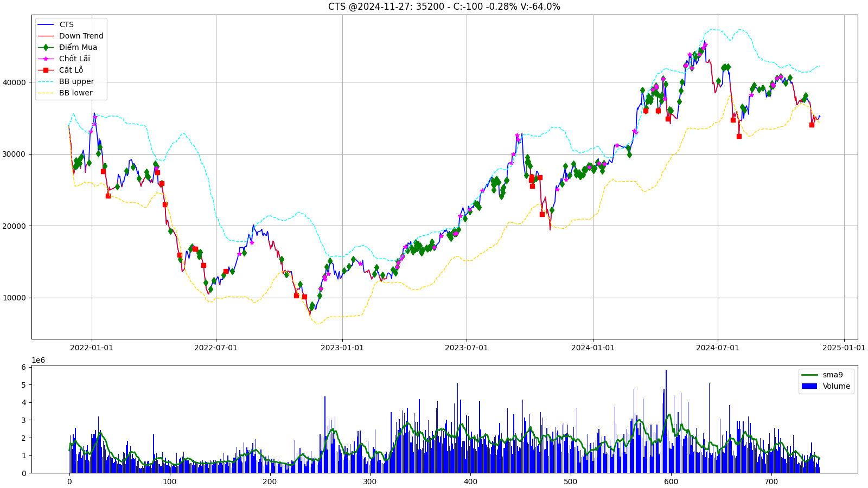Click the volume x-axis label 700

[771, 481]
